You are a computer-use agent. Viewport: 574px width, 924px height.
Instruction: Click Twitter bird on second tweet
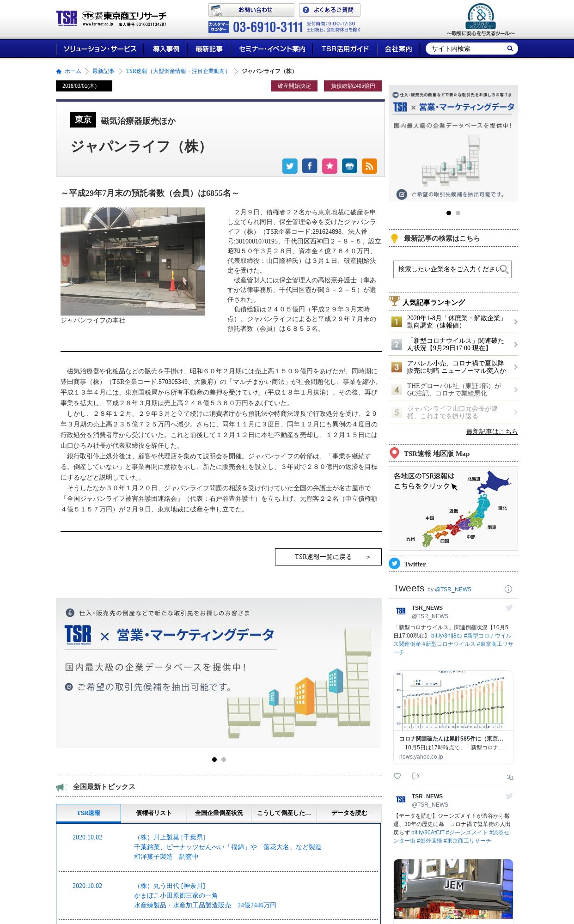point(509,796)
